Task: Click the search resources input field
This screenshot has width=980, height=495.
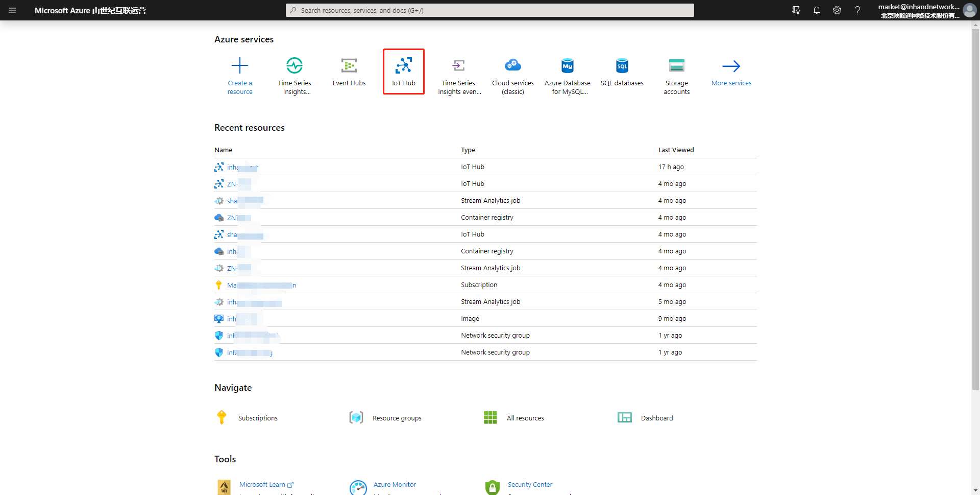Action: (490, 10)
